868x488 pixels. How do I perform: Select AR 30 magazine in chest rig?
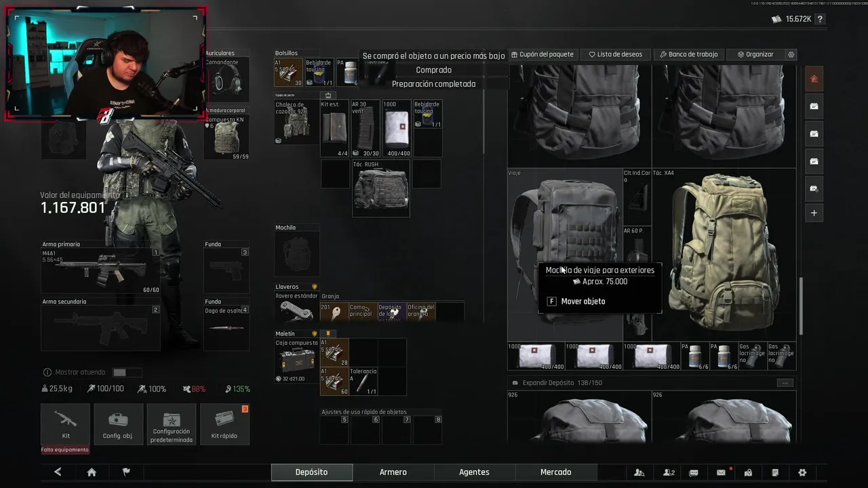[x=365, y=129]
